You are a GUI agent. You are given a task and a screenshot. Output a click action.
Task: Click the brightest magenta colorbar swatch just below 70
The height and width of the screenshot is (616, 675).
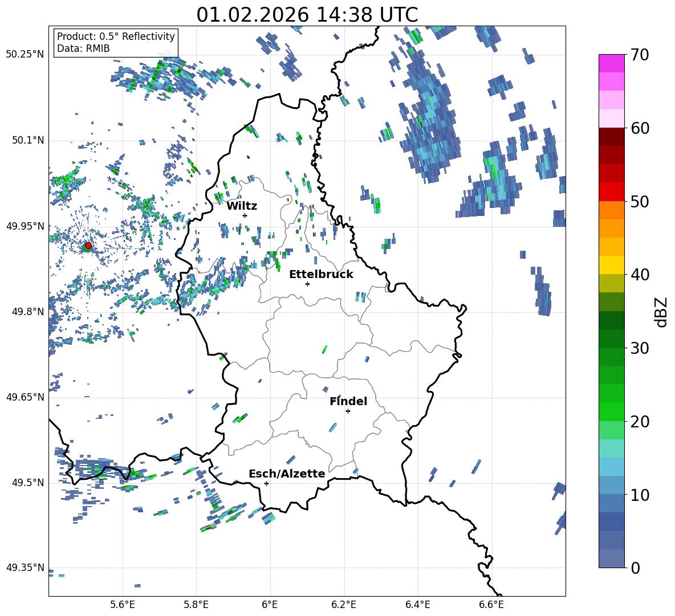click(x=611, y=64)
